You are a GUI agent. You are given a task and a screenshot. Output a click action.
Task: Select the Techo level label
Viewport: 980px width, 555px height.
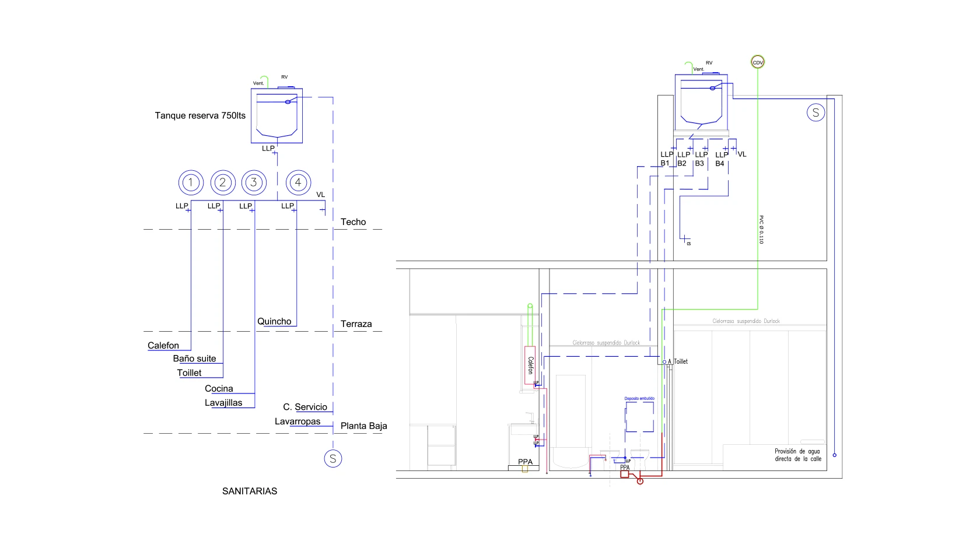tap(353, 222)
